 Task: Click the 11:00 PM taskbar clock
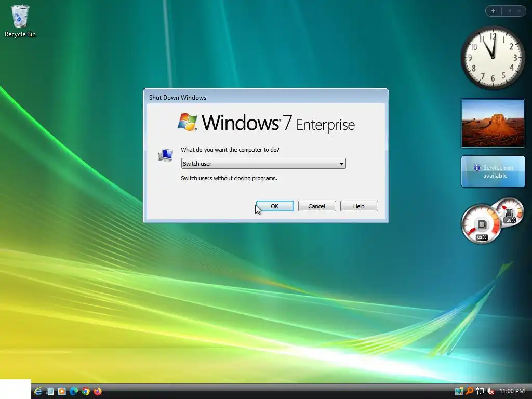pyautogui.click(x=512, y=391)
